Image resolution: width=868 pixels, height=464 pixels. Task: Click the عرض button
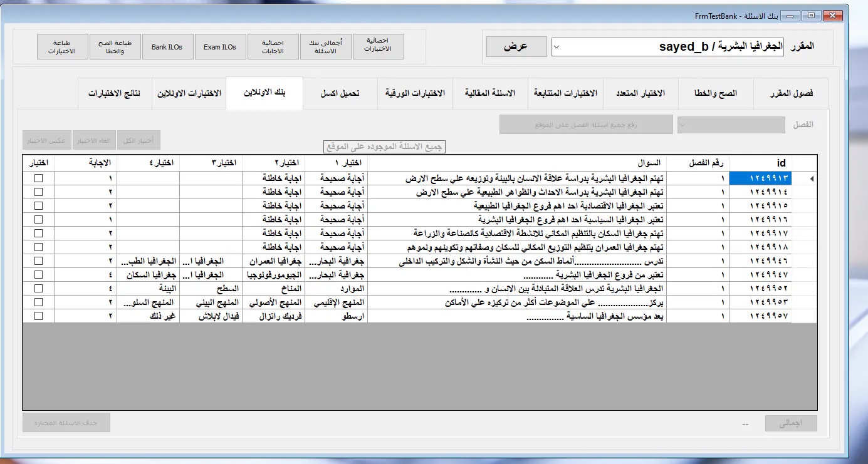click(516, 47)
